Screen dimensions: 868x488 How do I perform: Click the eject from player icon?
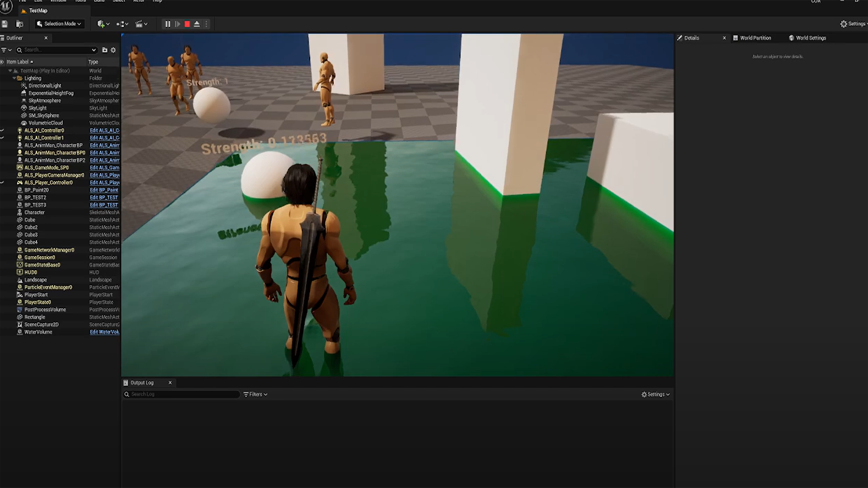pyautogui.click(x=197, y=24)
